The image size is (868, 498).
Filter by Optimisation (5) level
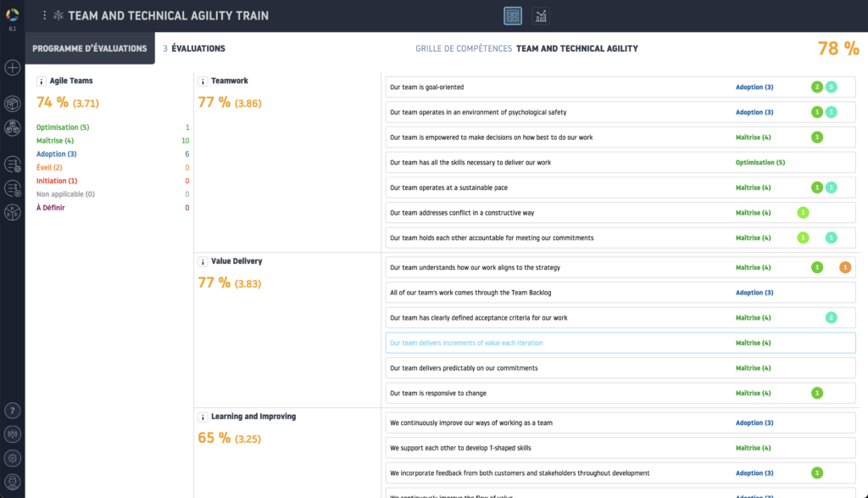click(63, 127)
